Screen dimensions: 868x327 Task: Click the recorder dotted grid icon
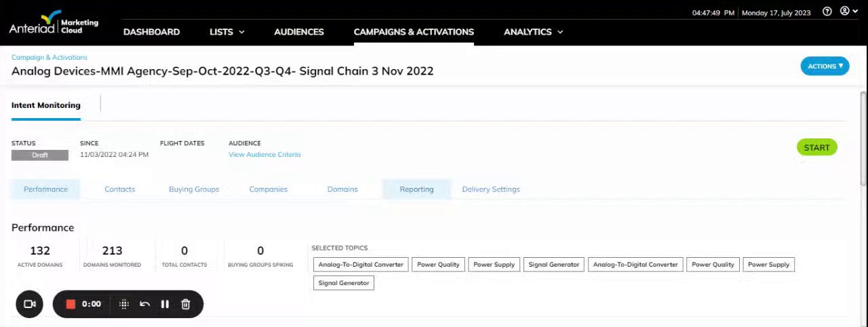[x=124, y=304]
